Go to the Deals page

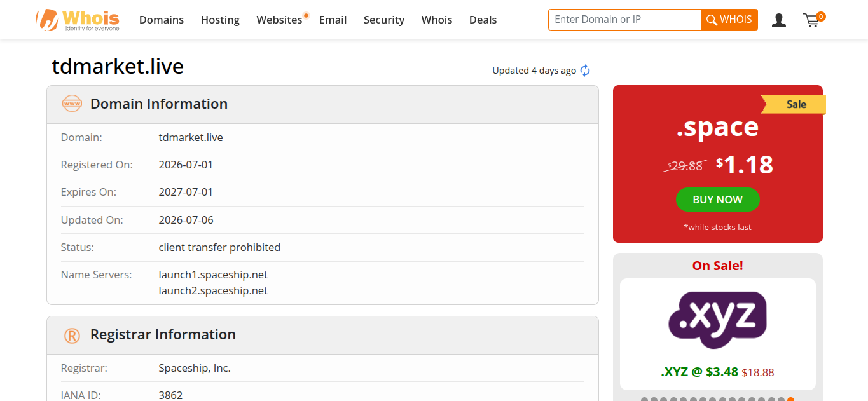point(483,20)
